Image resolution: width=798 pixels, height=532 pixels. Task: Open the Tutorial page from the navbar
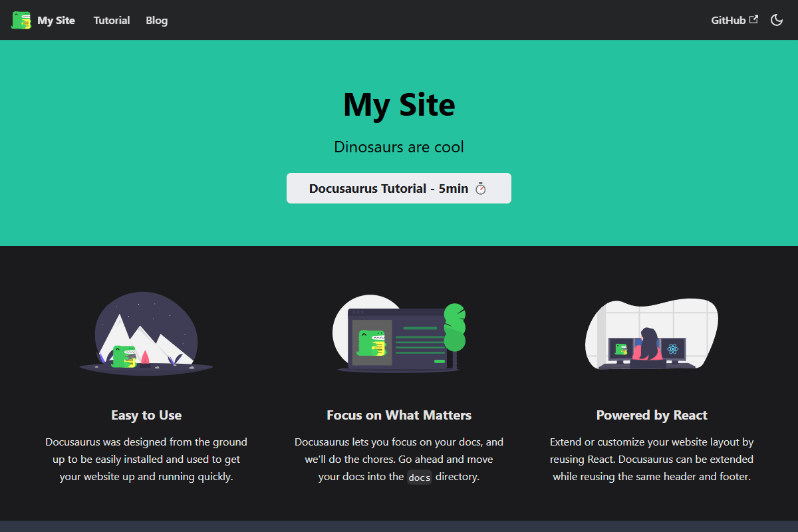[111, 20]
